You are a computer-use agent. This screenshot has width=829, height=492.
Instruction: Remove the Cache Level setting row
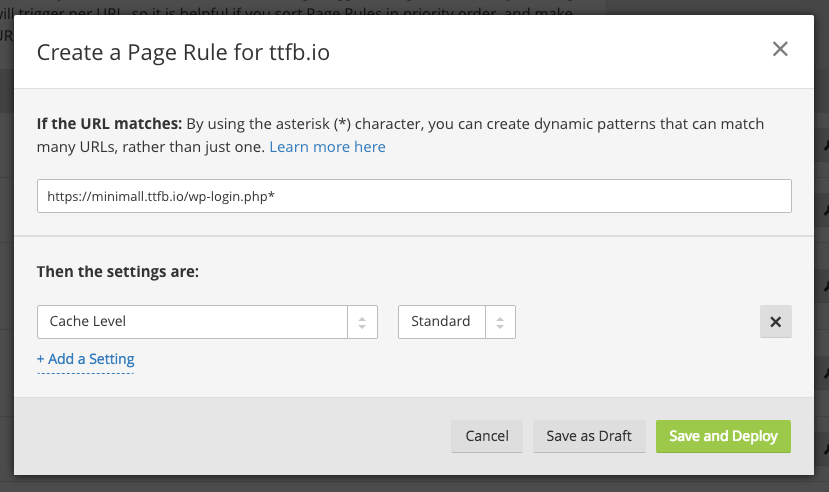click(x=776, y=321)
